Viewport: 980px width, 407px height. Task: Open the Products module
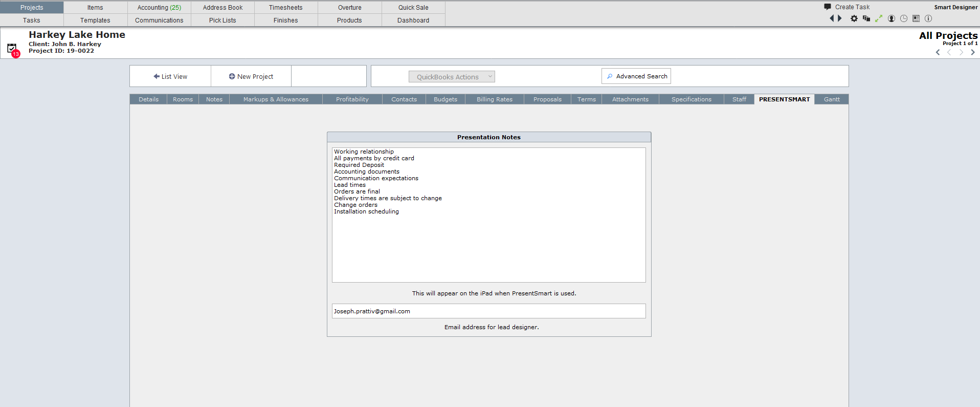[350, 20]
